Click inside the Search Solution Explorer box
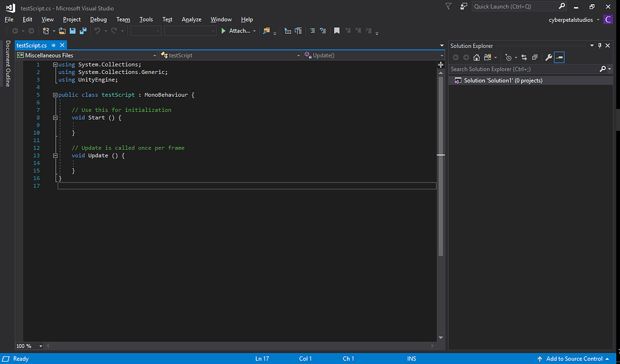The height and width of the screenshot is (364, 620). click(521, 68)
